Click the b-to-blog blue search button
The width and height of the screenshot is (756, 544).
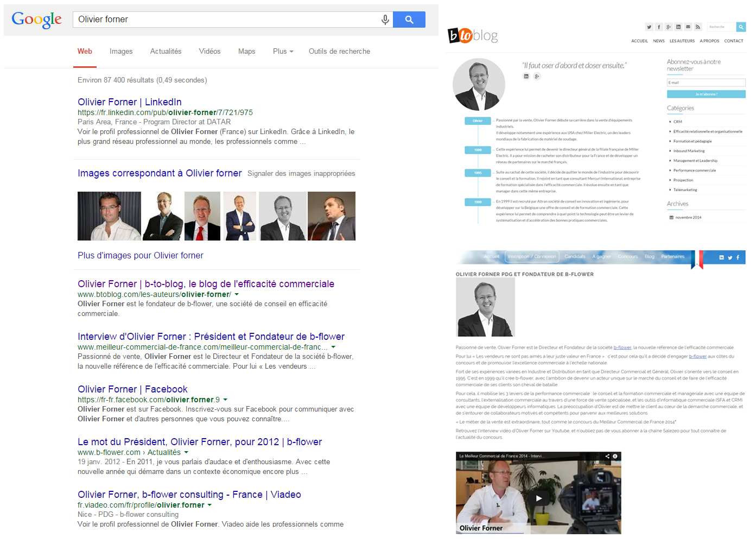[x=741, y=27]
